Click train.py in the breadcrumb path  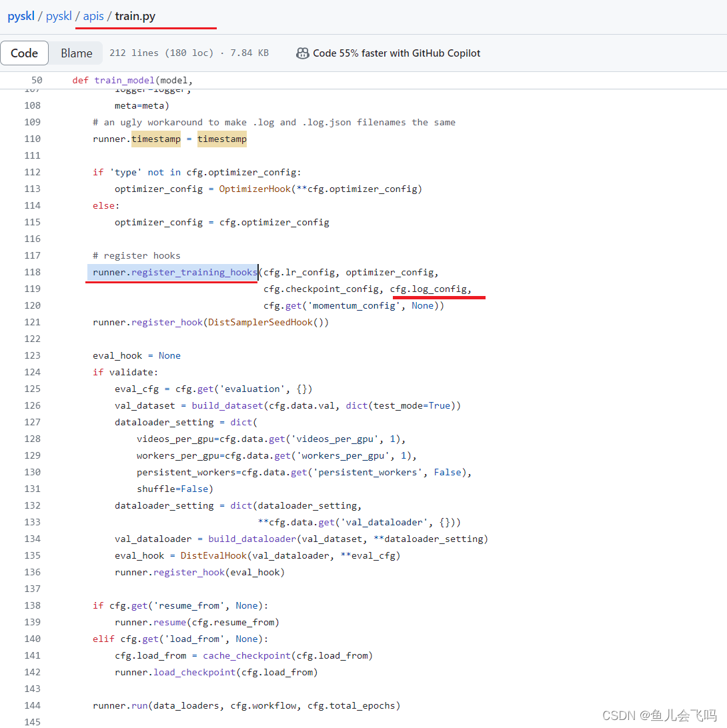pyautogui.click(x=135, y=17)
